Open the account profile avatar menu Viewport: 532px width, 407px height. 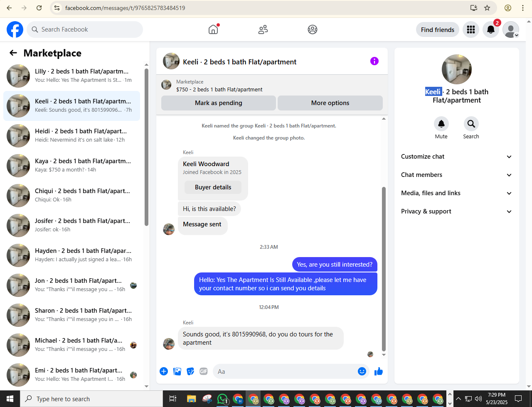511,29
